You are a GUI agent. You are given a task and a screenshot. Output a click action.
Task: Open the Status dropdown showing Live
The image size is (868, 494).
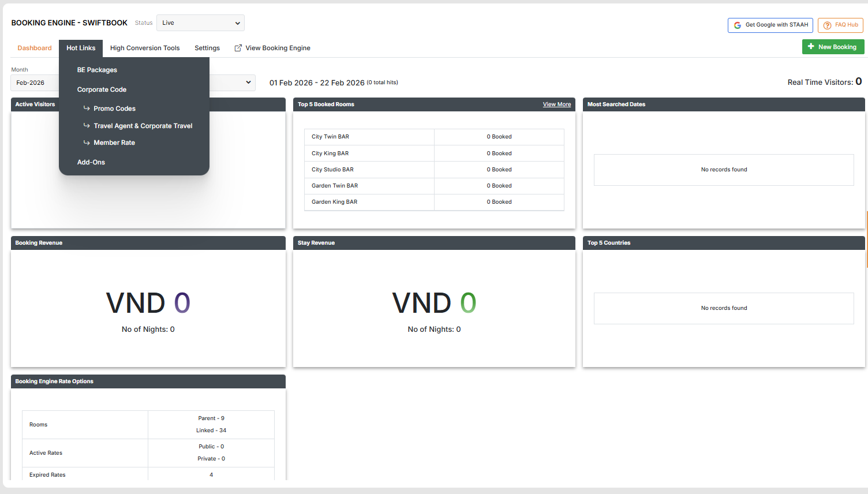click(200, 23)
